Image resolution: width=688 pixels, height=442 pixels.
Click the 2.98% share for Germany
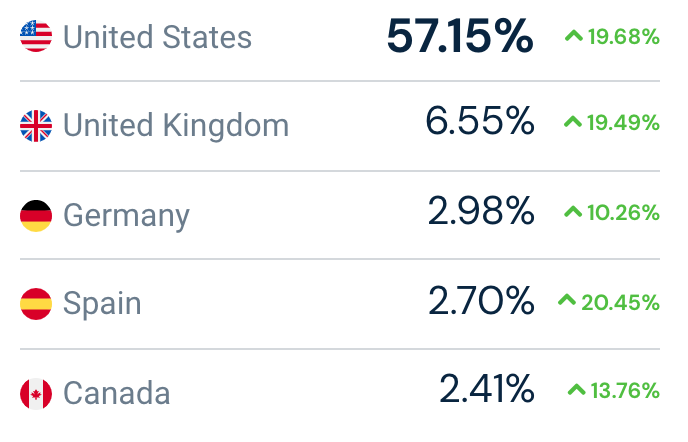coord(481,211)
